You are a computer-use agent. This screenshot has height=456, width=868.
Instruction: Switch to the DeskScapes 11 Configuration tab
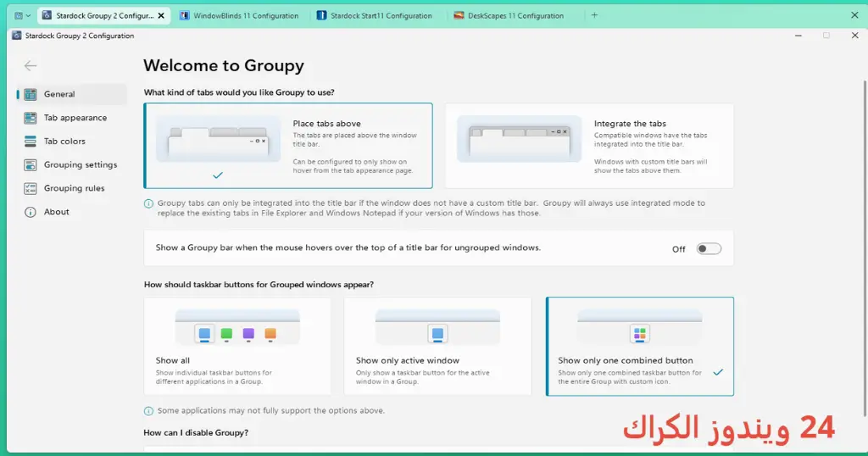[509, 15]
